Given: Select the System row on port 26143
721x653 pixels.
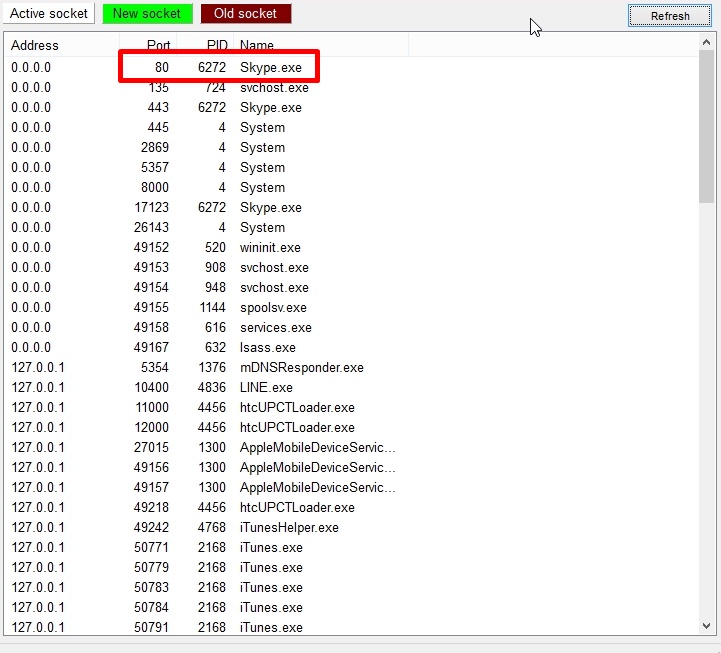Looking at the screenshot, I should coord(351,227).
